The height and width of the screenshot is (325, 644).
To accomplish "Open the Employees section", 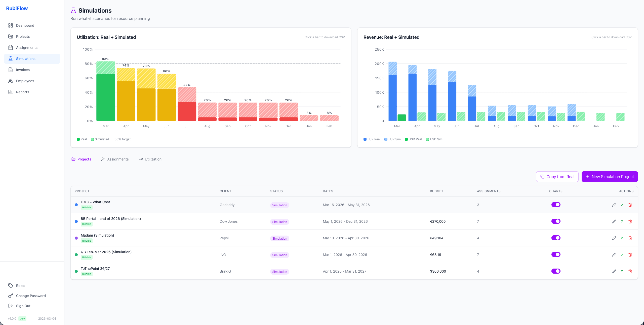I will coord(25,81).
